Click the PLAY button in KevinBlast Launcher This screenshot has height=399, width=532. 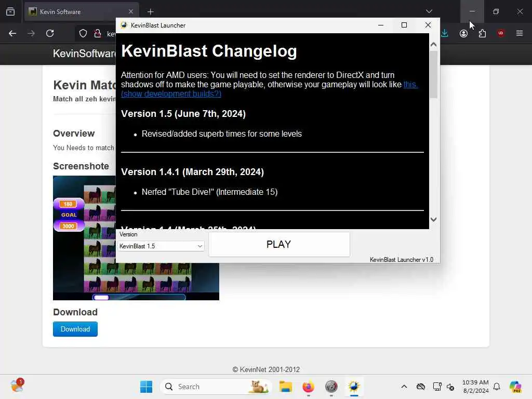279,244
